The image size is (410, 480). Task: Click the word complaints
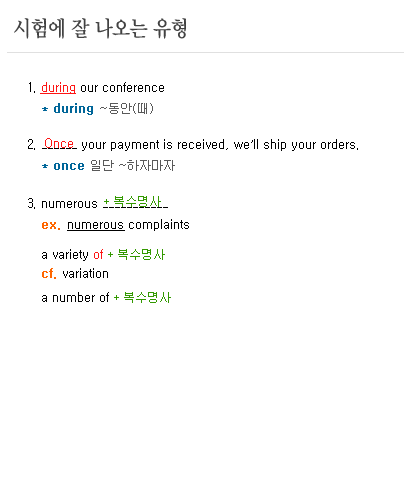click(x=159, y=225)
